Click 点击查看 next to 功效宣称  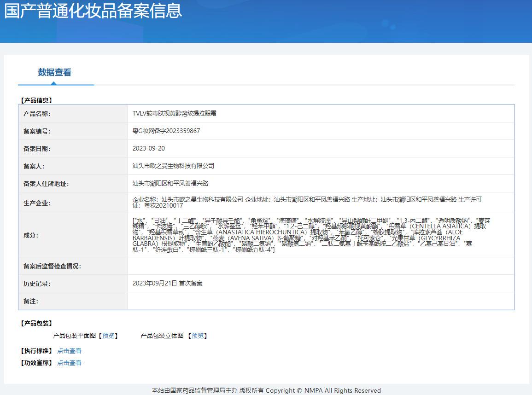click(69, 363)
